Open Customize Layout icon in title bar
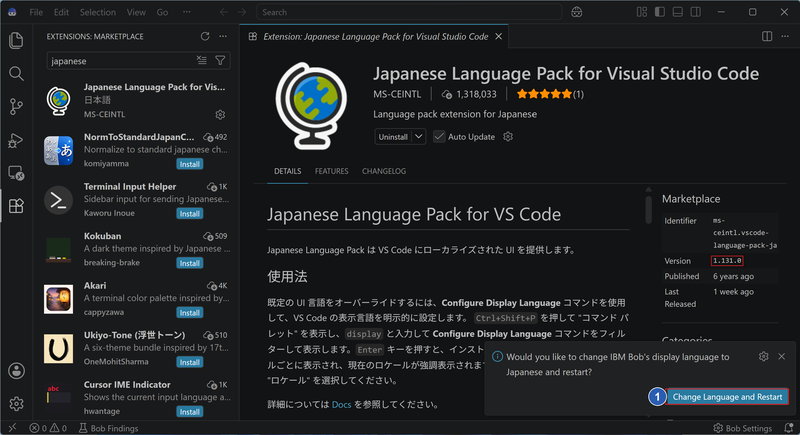Image resolution: width=800 pixels, height=435 pixels. 642,12
